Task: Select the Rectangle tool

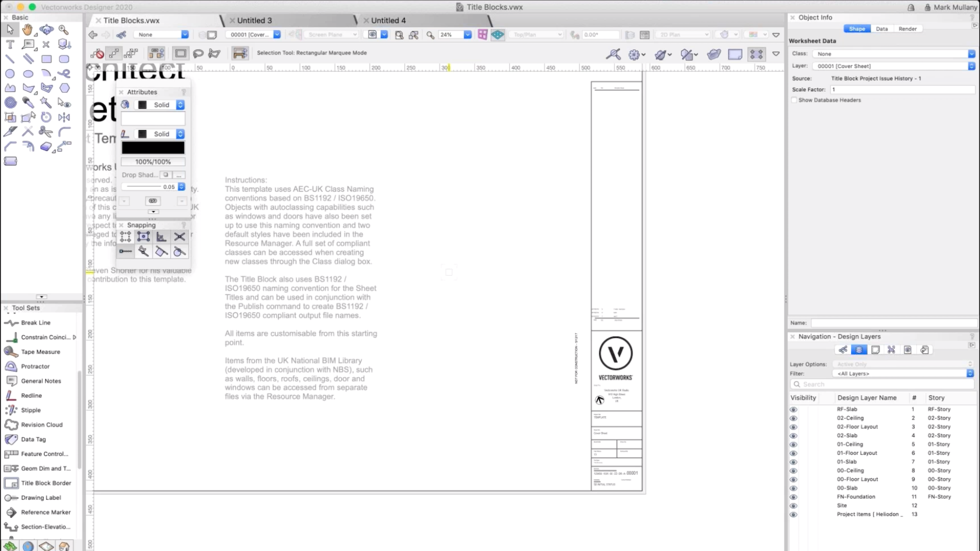Action: pyautogui.click(x=46, y=59)
